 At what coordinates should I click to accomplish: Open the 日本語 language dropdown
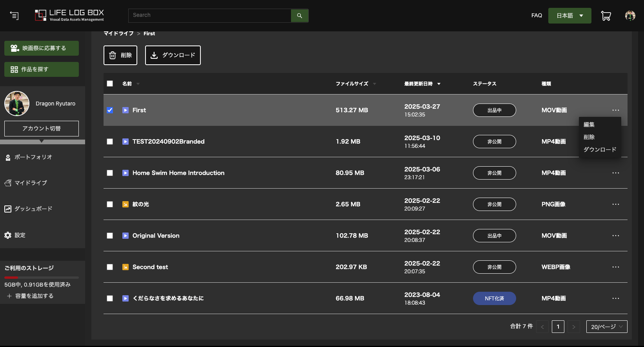(569, 16)
